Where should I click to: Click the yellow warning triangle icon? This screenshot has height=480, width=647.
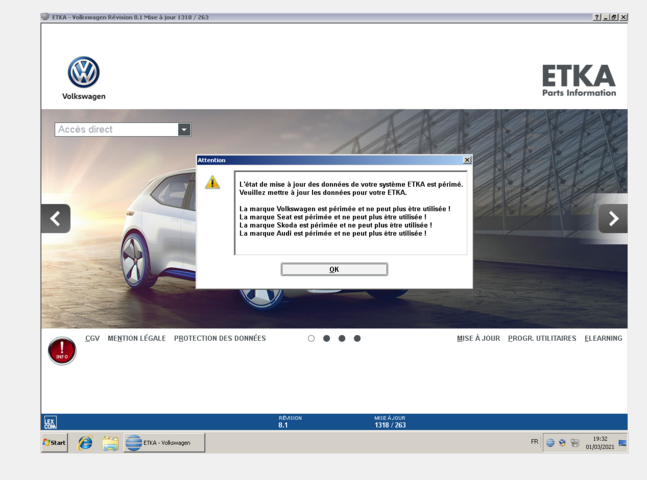tap(213, 182)
